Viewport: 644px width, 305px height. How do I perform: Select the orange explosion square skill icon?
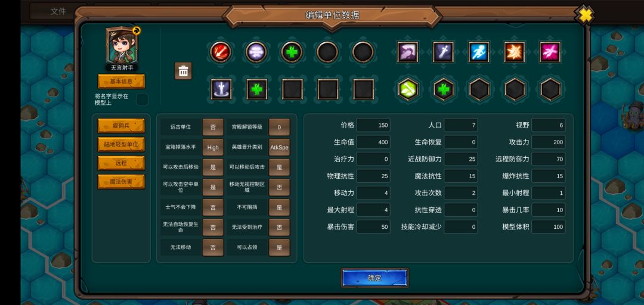515,52
